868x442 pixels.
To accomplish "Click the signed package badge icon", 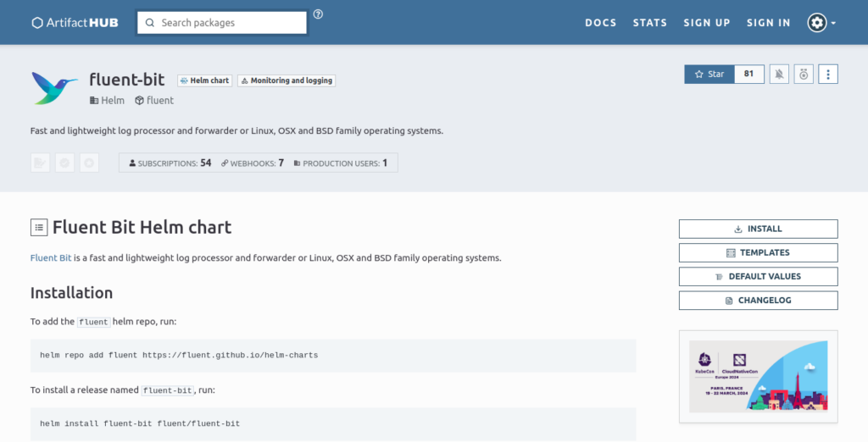I will coord(40,163).
